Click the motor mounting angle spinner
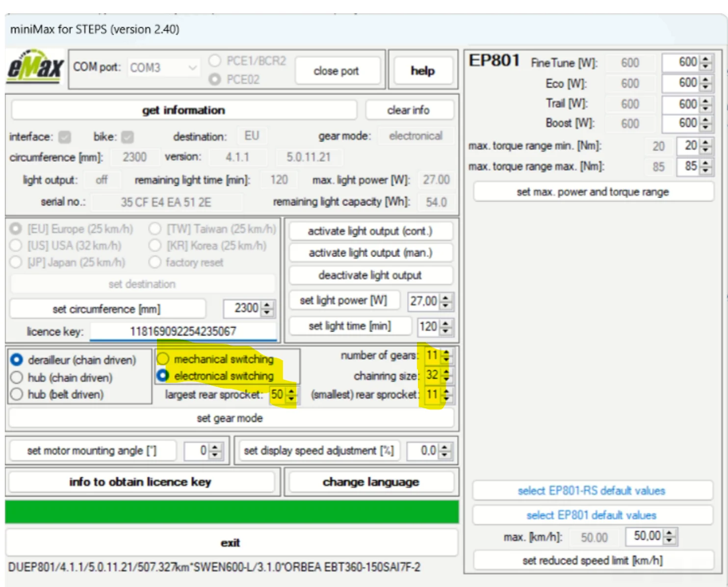 (x=204, y=451)
